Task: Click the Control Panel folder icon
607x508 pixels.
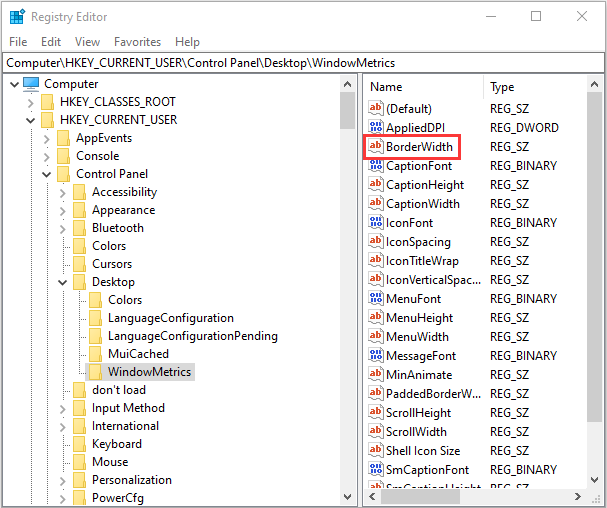Action: [x=63, y=174]
